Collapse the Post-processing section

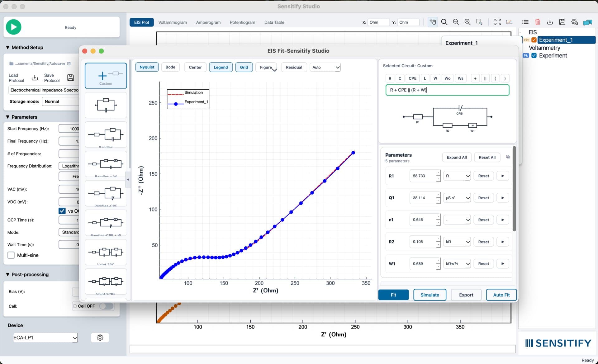pos(8,274)
